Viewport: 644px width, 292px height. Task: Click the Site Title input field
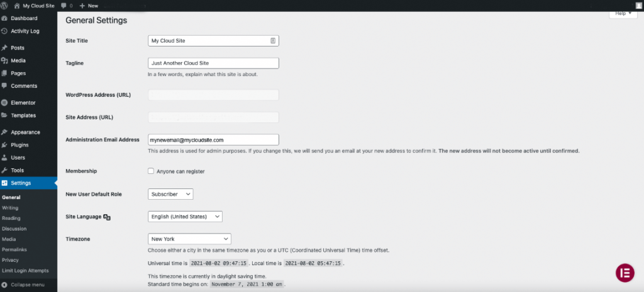click(x=213, y=41)
